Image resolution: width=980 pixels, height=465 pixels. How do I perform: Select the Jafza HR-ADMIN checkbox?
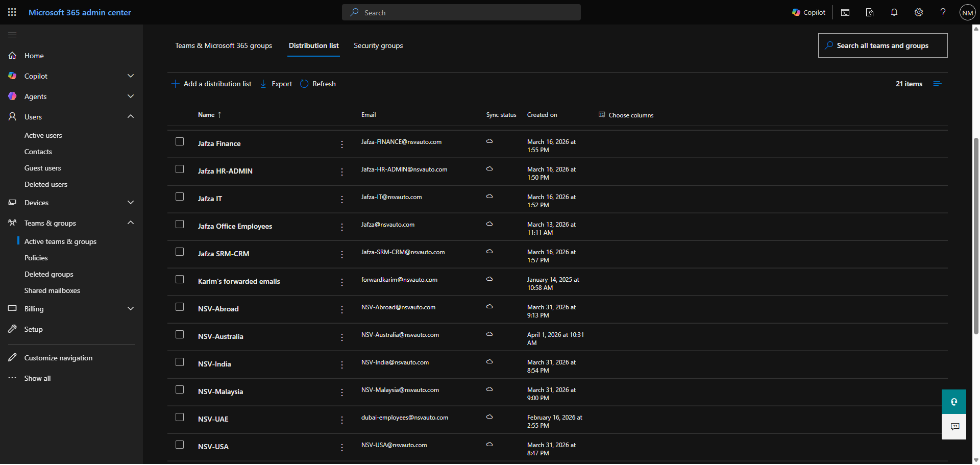[x=180, y=169]
